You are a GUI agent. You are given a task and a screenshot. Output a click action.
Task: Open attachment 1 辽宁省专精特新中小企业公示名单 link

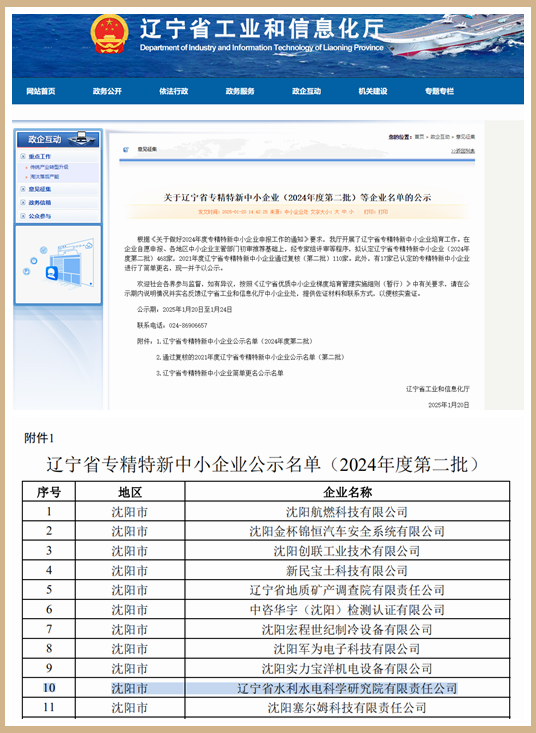pos(235,341)
